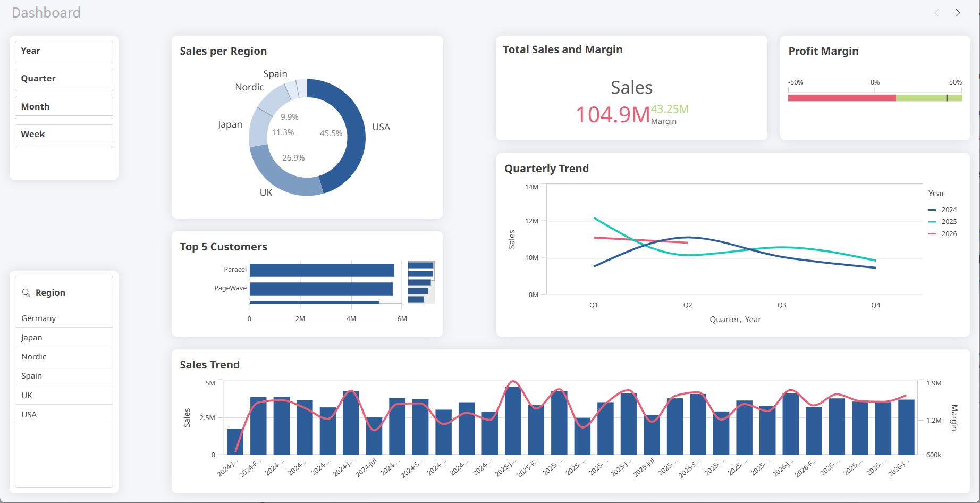
Task: Select 2026 in the Year legend
Action: pyautogui.click(x=943, y=234)
